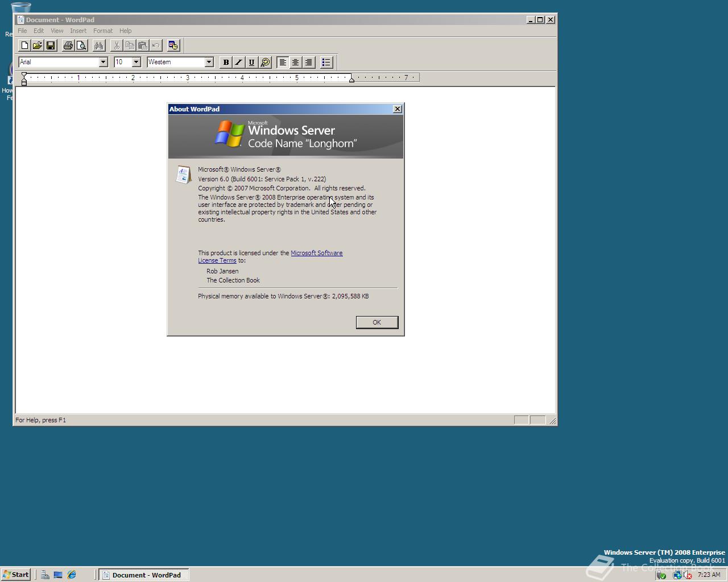Open the Edit menu
Image resolution: width=728 pixels, height=582 pixels.
(x=39, y=31)
